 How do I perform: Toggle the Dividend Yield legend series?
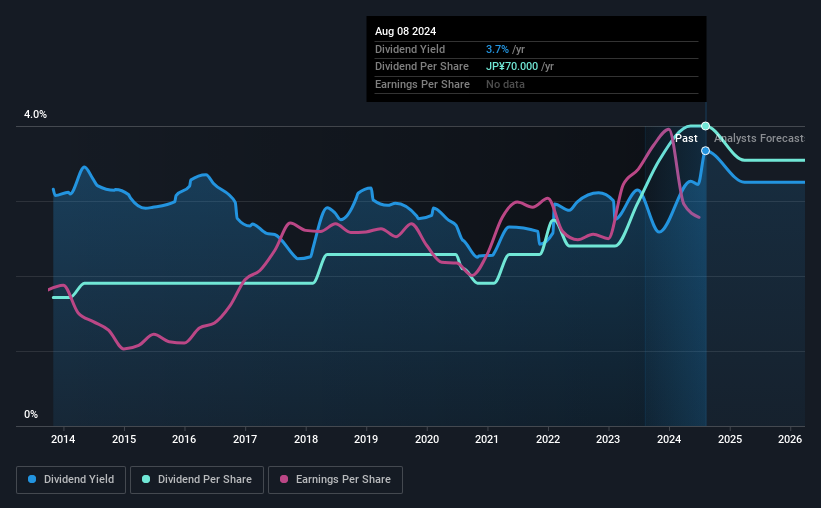pyautogui.click(x=71, y=479)
